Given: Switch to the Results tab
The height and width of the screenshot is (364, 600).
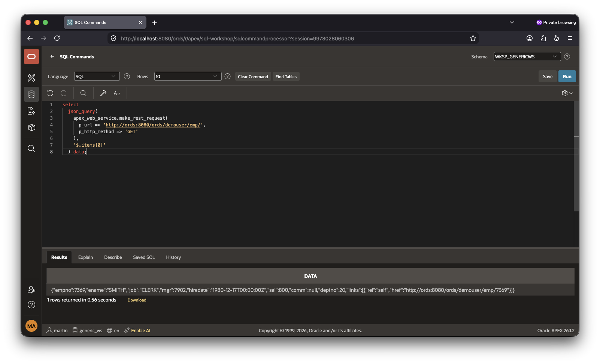Looking at the screenshot, I should (59, 257).
